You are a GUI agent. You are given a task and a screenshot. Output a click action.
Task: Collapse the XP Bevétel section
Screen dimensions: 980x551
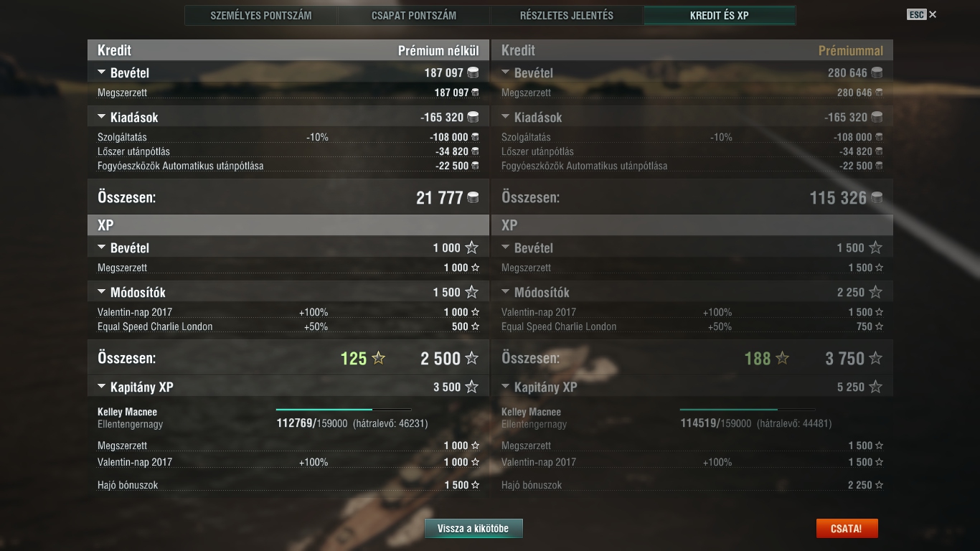(x=101, y=248)
